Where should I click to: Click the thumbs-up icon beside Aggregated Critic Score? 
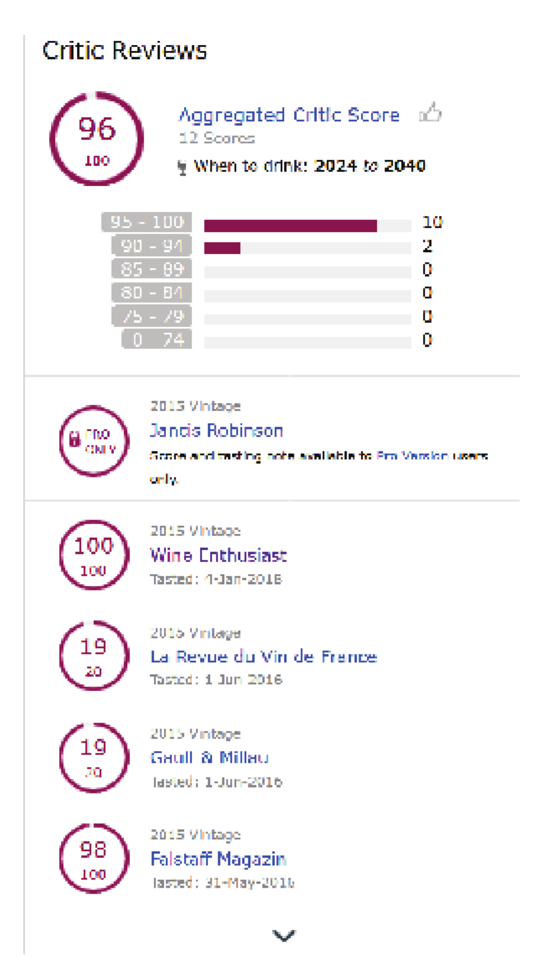pos(431,112)
